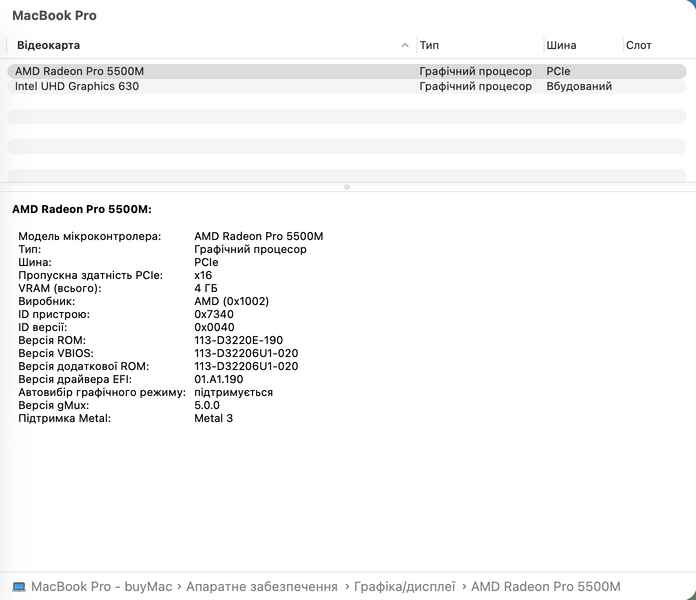Click the device ID value 0x7340
696x600 pixels.
tap(214, 314)
